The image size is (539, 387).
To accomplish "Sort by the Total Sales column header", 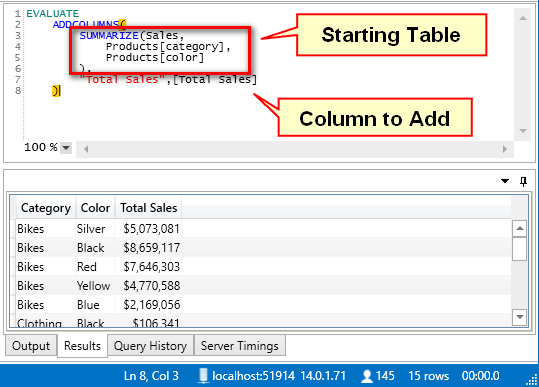I will click(x=148, y=208).
